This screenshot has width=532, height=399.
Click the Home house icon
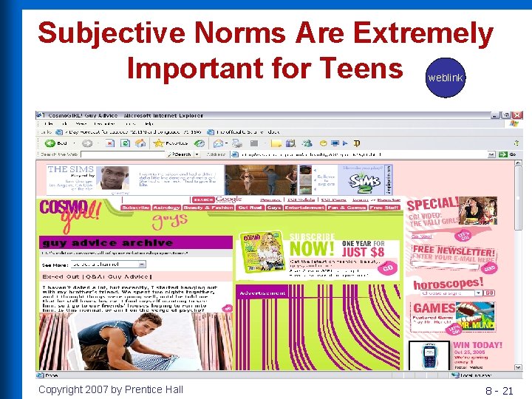click(x=140, y=143)
